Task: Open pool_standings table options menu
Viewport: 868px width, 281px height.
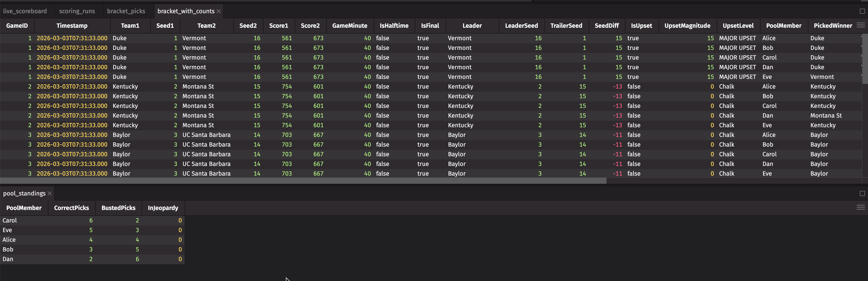Action: tap(861, 208)
